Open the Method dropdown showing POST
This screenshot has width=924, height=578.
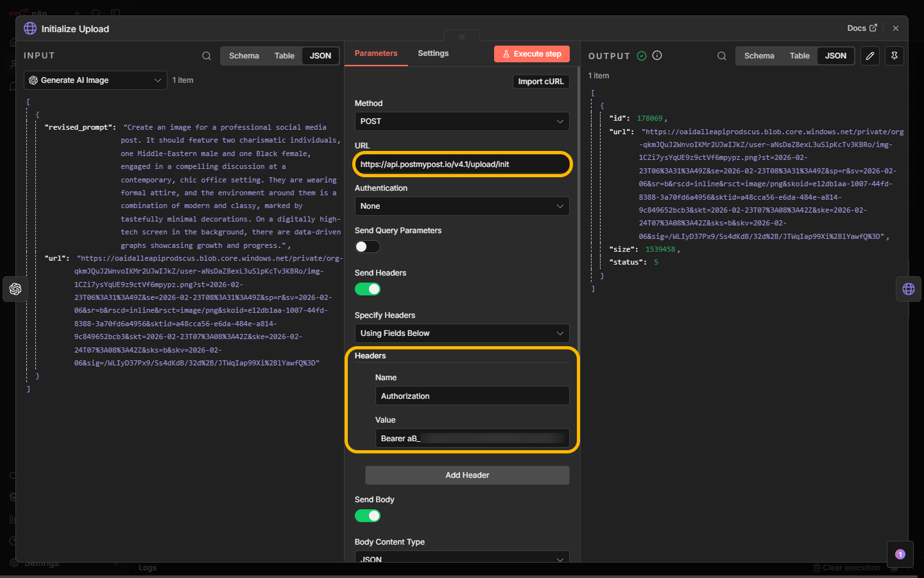pyautogui.click(x=461, y=121)
